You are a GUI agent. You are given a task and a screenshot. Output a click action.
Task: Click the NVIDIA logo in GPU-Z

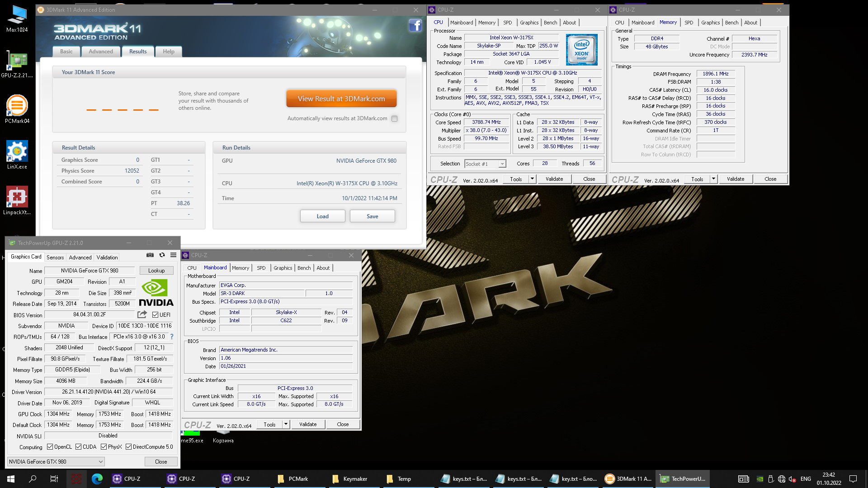156,293
